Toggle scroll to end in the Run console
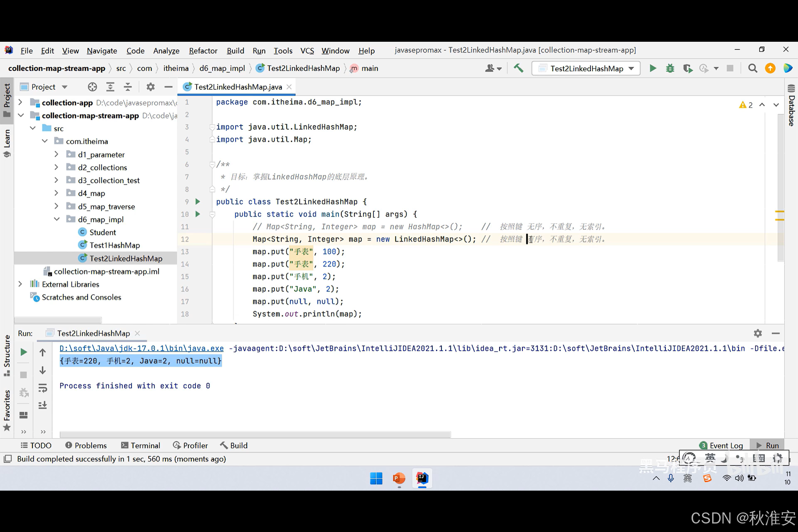798x532 pixels. coord(42,405)
